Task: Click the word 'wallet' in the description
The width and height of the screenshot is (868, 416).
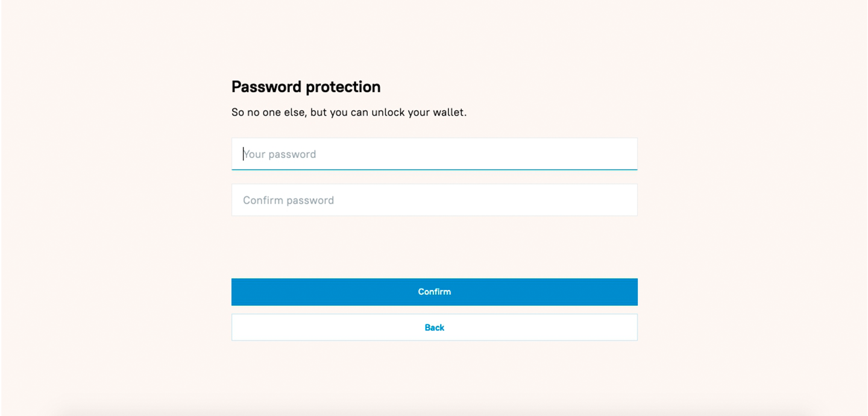Action: [x=448, y=113]
